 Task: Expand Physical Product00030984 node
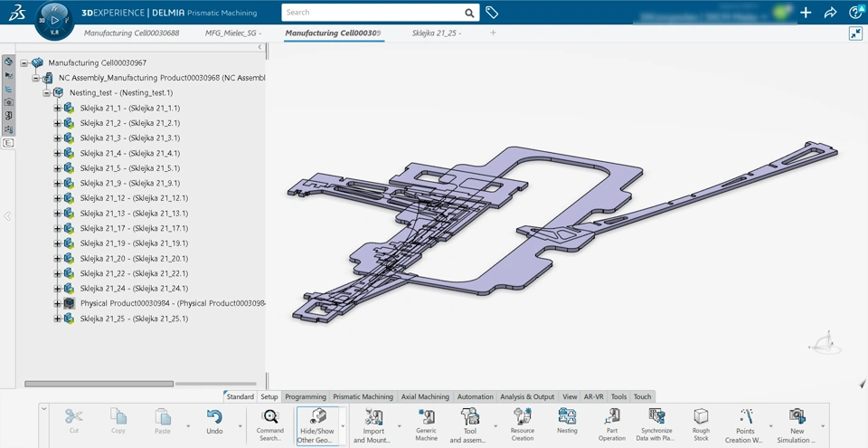tap(58, 303)
